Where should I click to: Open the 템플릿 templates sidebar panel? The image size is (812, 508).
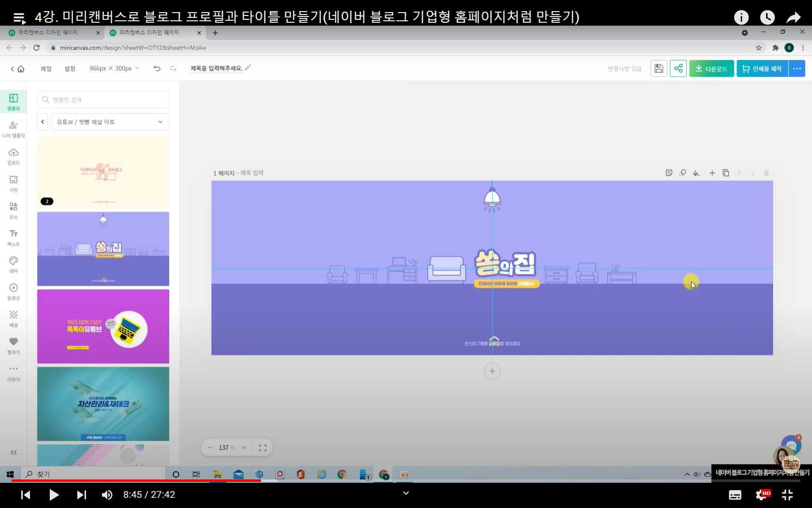click(x=14, y=102)
